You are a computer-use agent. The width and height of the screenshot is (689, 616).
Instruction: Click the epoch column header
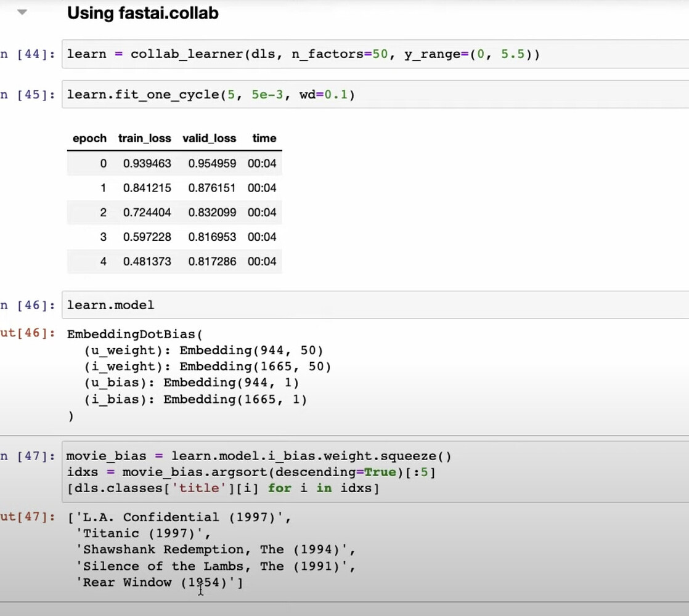pos(89,138)
